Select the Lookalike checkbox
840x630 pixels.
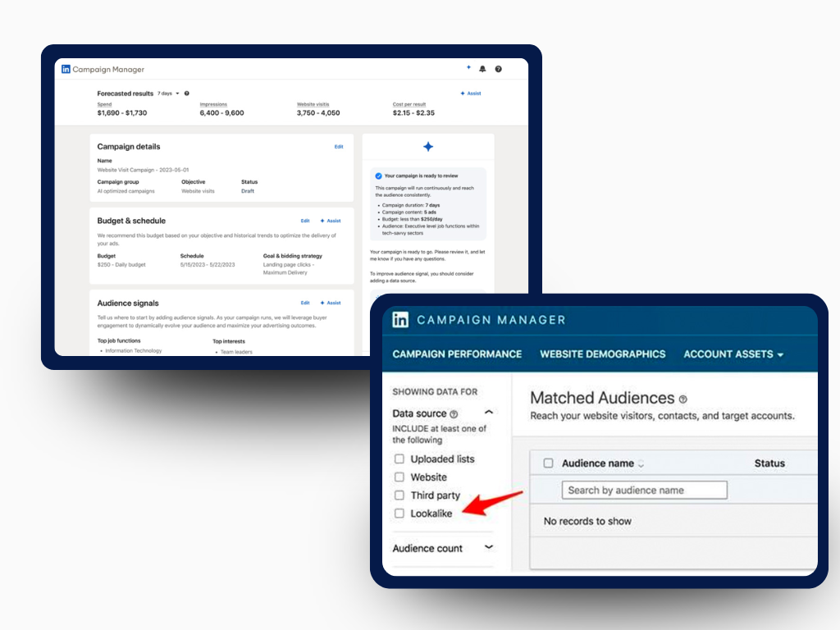pos(399,514)
